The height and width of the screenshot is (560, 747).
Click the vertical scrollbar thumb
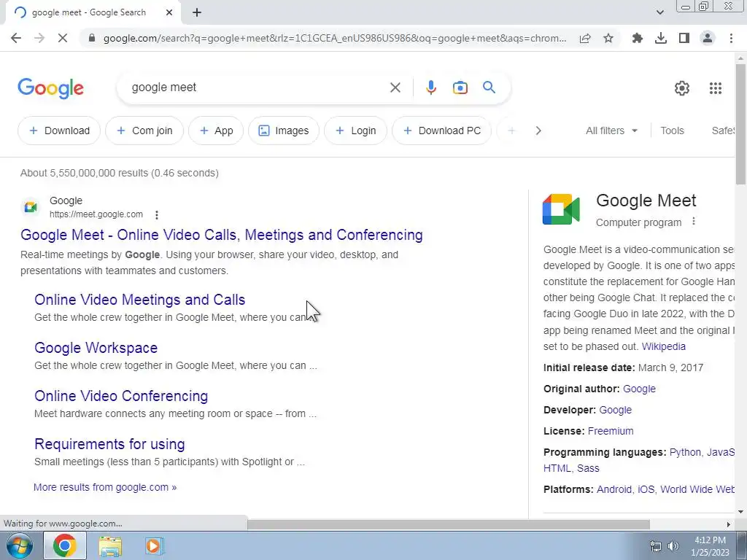(741, 124)
